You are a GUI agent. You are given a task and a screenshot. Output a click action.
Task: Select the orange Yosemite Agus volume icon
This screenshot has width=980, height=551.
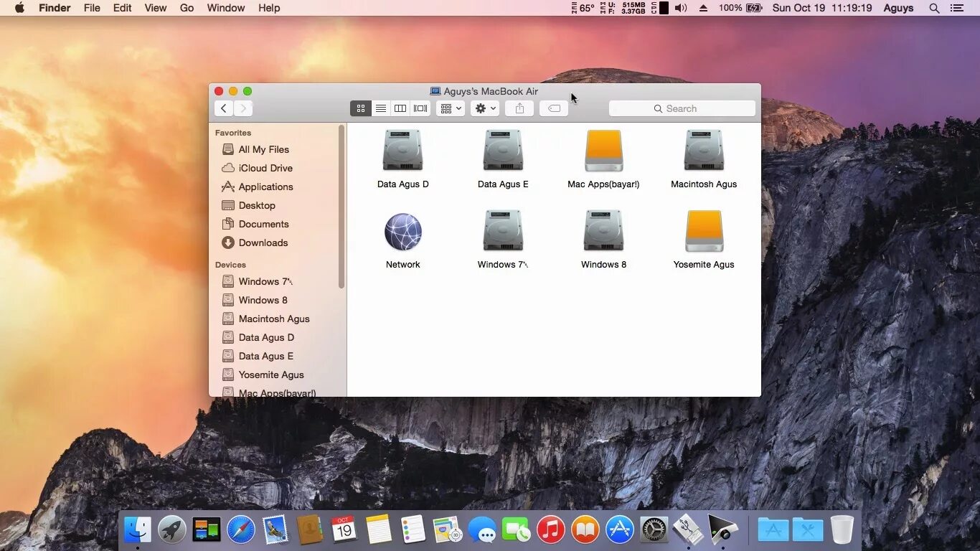pyautogui.click(x=704, y=231)
